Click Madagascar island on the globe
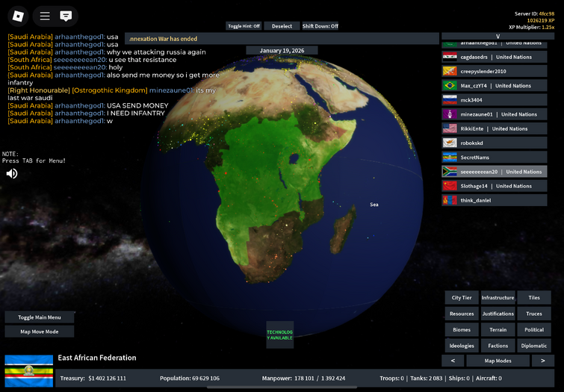 tap(344, 230)
